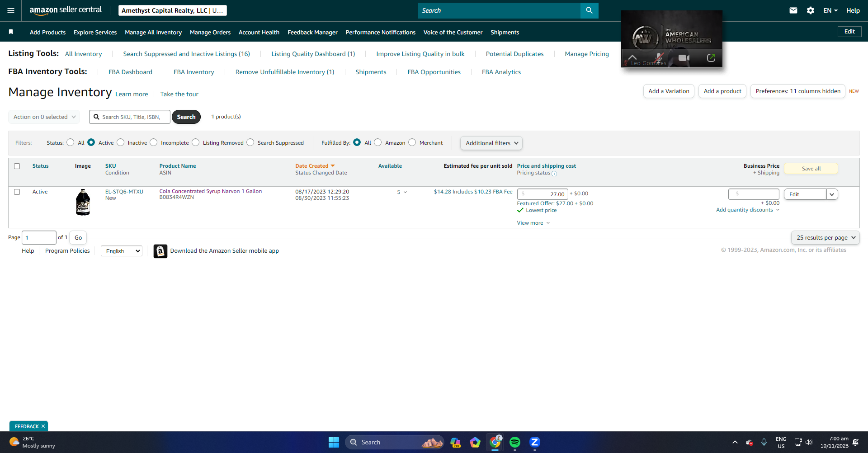Select the Active status radio button
The height and width of the screenshot is (453, 868).
tap(91, 142)
